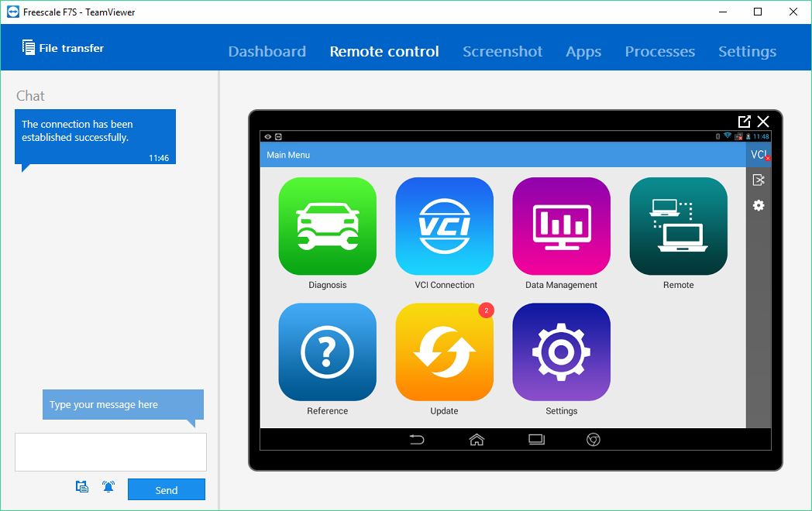This screenshot has width=812, height=511.
Task: Click the VCI status icon in sidebar
Action: point(759,155)
